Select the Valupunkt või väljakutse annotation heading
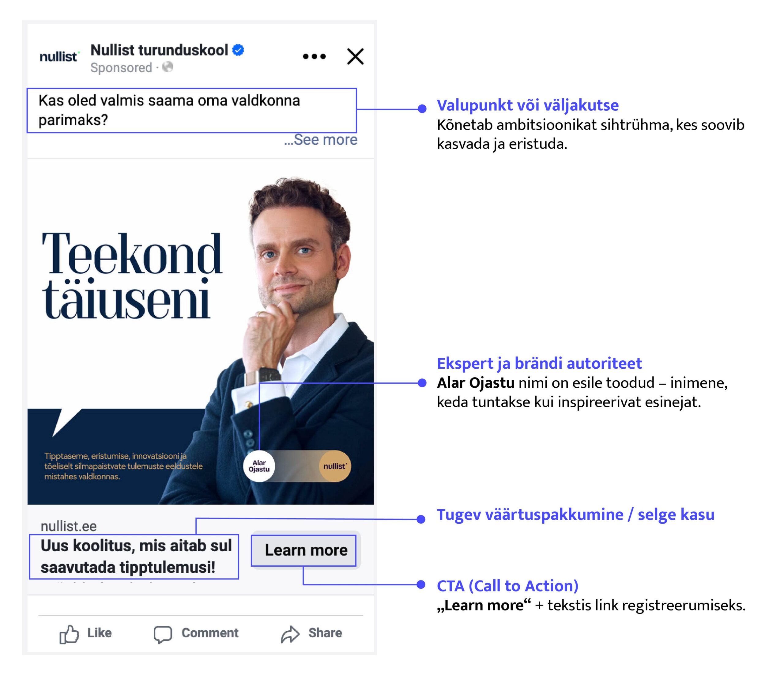The height and width of the screenshot is (684, 784). click(x=528, y=105)
